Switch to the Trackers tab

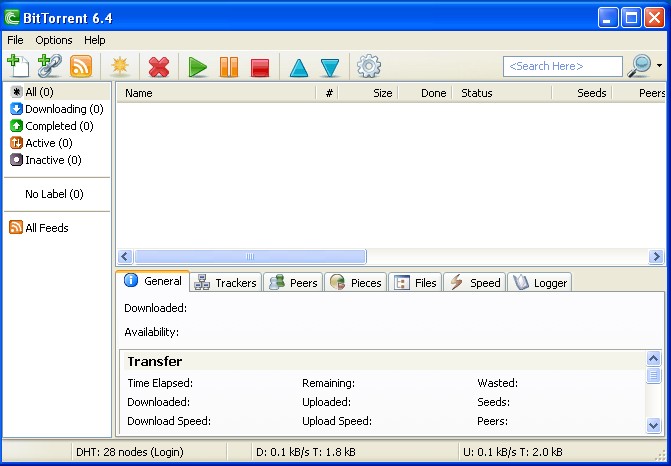click(226, 282)
